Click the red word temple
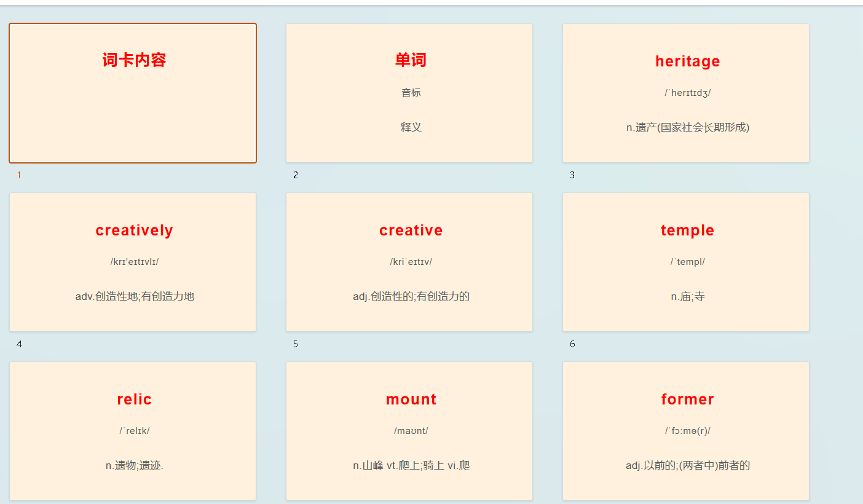 (x=687, y=230)
